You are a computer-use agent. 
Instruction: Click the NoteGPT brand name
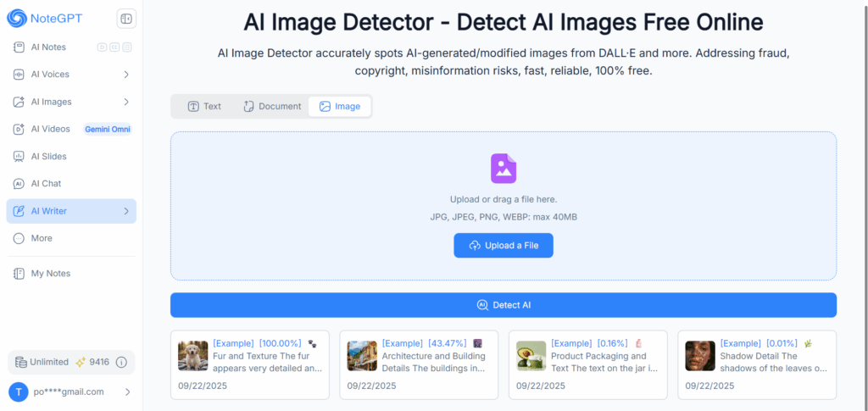click(x=57, y=19)
